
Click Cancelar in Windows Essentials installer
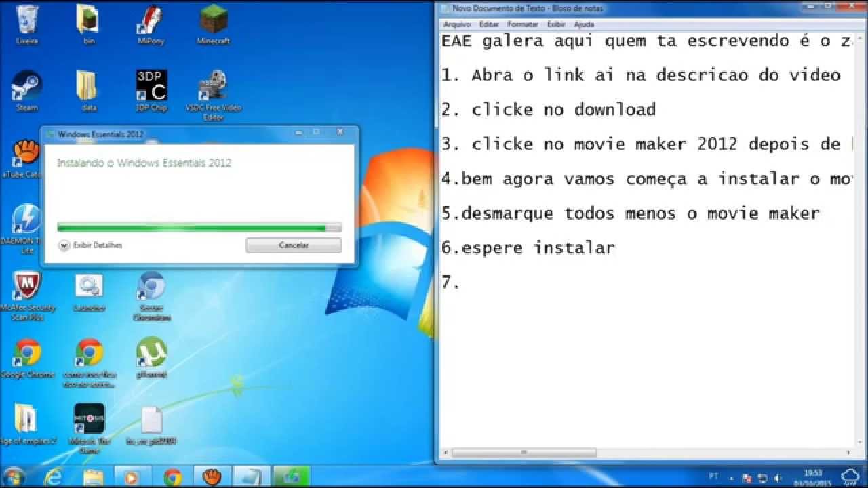tap(294, 245)
